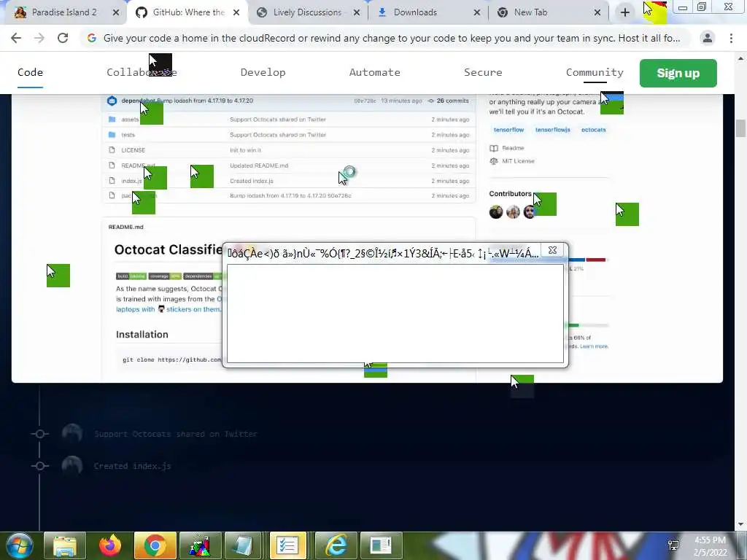Open the Chrome three-dot menu
The width and height of the screenshot is (747, 560).
pyautogui.click(x=731, y=38)
